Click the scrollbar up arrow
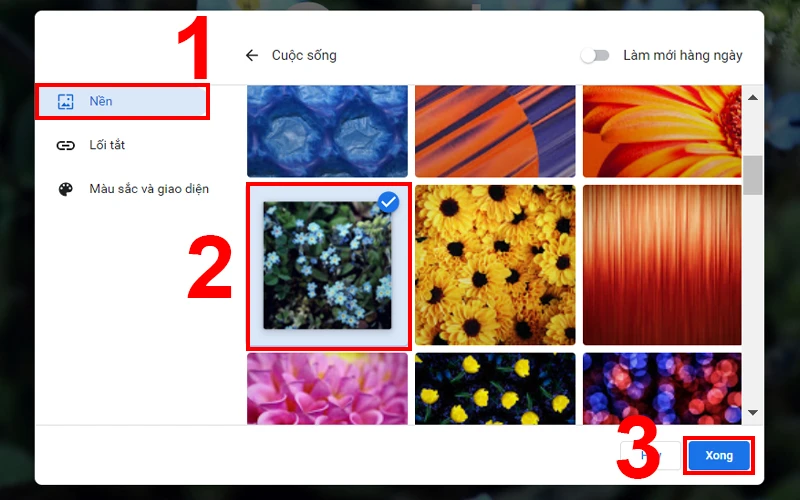Screen dimensions: 800x500 753,97
